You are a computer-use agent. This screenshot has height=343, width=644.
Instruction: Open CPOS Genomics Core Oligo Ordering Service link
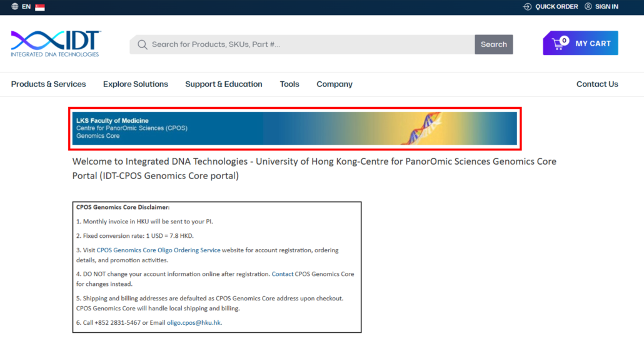[158, 250]
